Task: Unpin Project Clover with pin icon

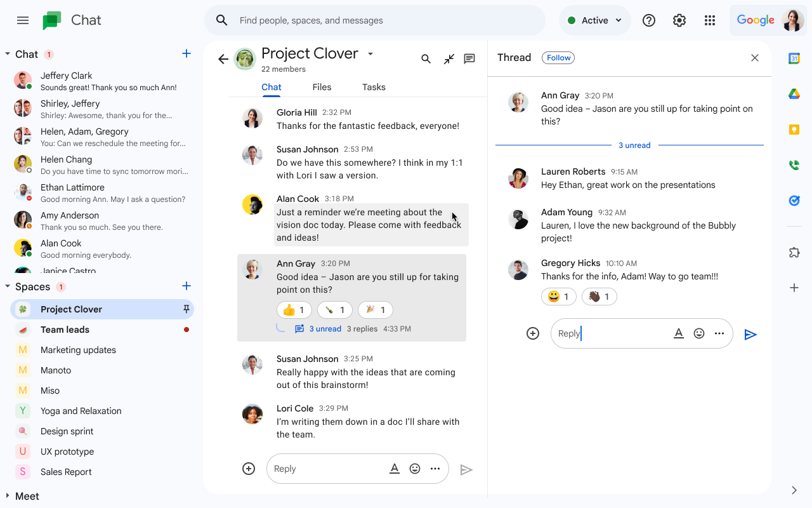Action: pos(187,309)
